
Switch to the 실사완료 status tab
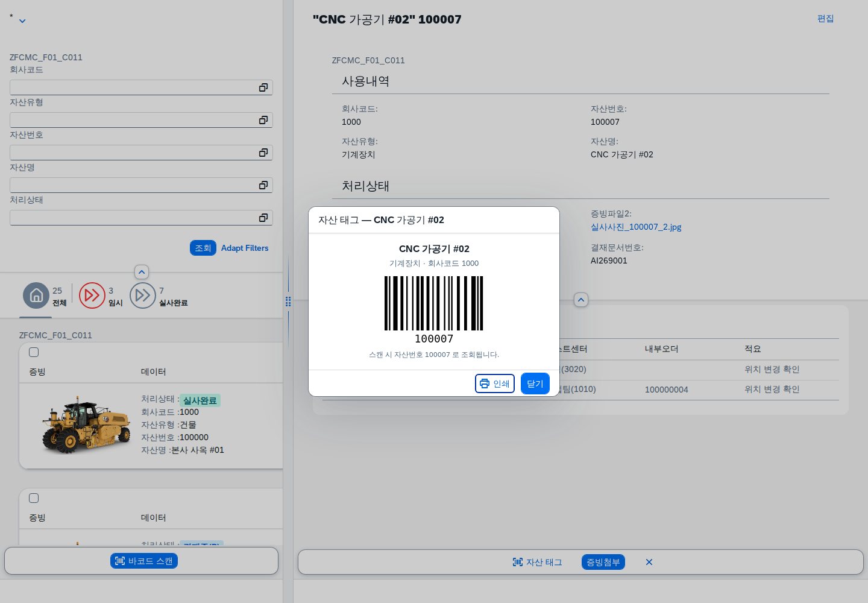143,295
